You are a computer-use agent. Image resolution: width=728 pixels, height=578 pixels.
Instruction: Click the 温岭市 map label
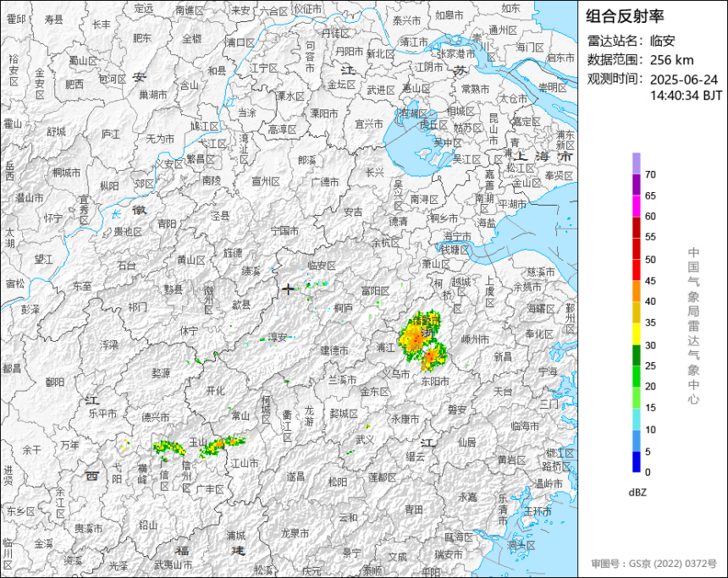[549, 484]
